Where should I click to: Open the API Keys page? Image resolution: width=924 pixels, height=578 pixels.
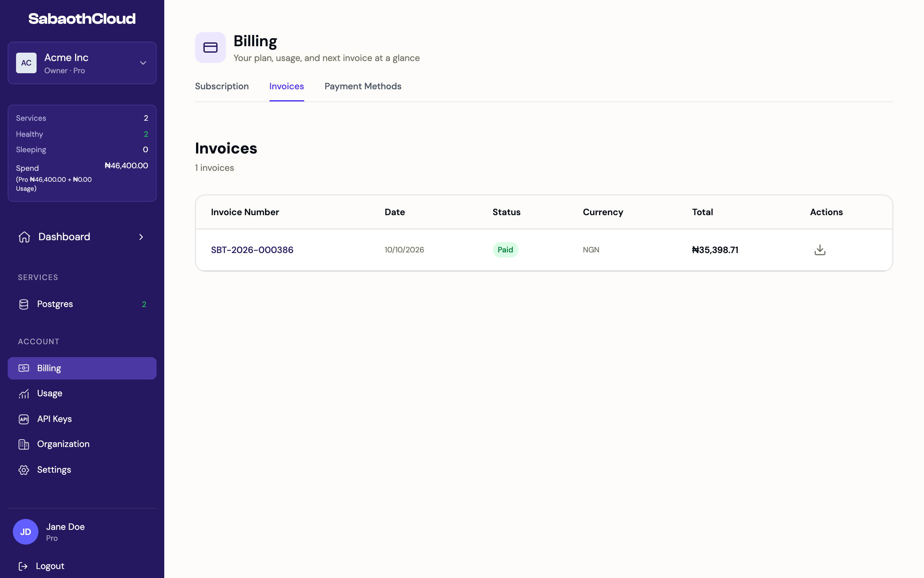click(82, 419)
